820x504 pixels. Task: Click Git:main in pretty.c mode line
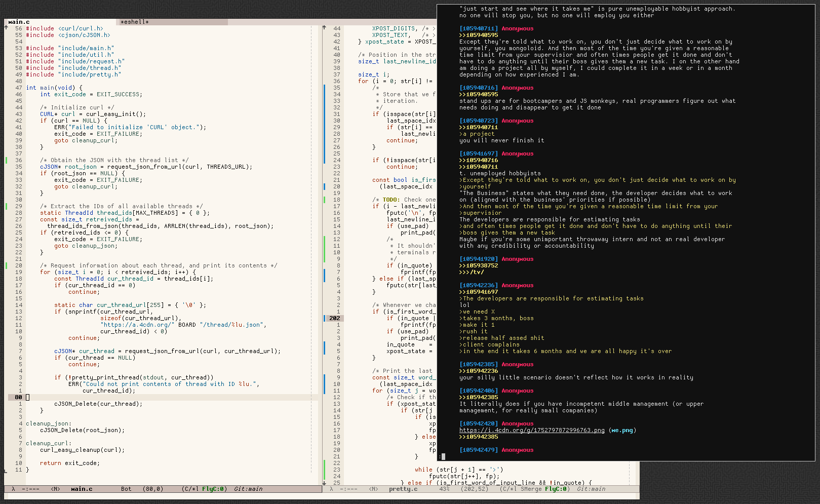[x=591, y=489]
